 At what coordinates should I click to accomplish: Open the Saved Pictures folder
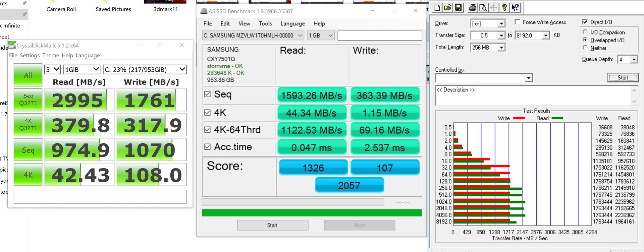[113, 9]
